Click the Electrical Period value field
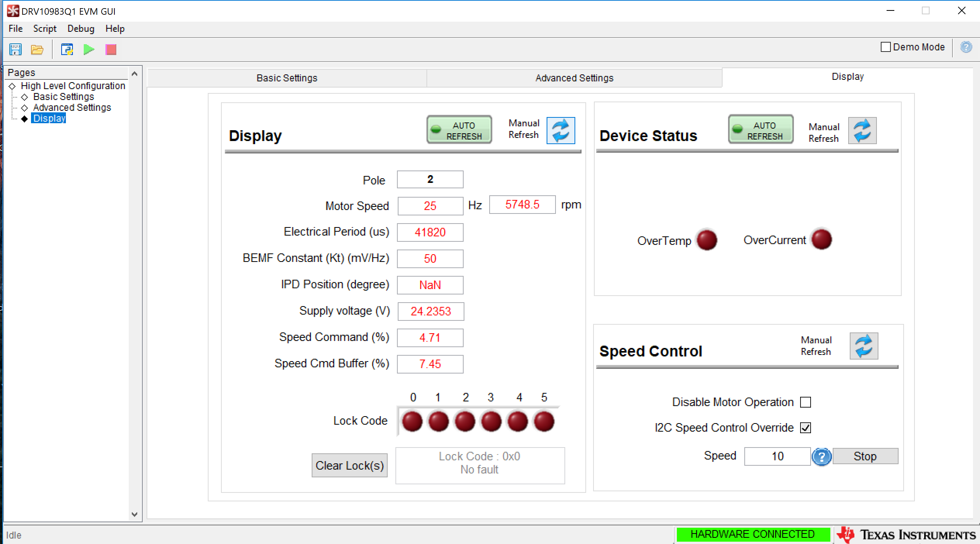980x544 pixels. click(x=430, y=232)
